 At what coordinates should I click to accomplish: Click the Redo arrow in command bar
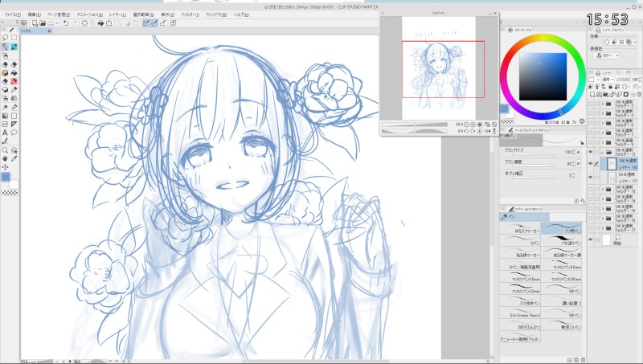click(x=74, y=23)
